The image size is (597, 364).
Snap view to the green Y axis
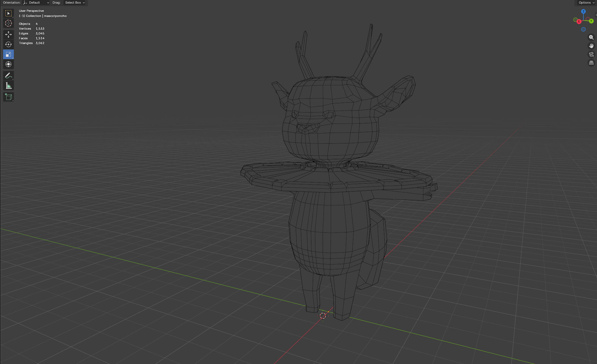pos(591,21)
